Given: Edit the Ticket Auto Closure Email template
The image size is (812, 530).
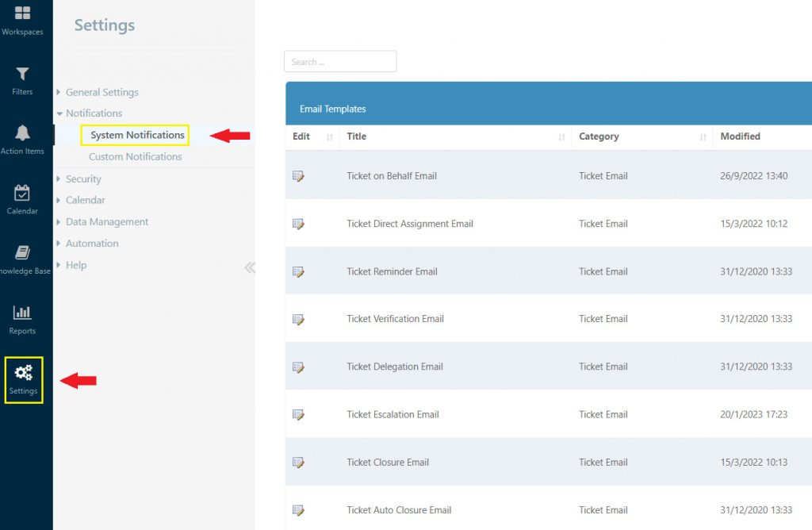Looking at the screenshot, I should [x=298, y=510].
